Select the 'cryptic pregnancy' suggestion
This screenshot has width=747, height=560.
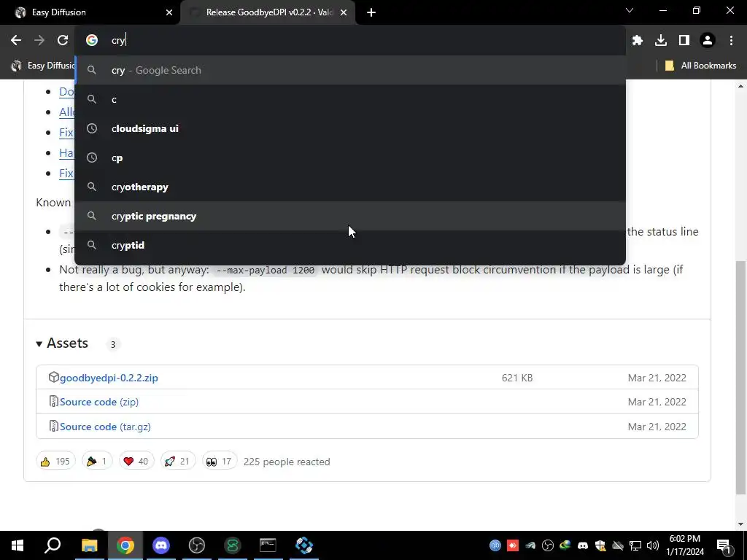click(x=350, y=216)
